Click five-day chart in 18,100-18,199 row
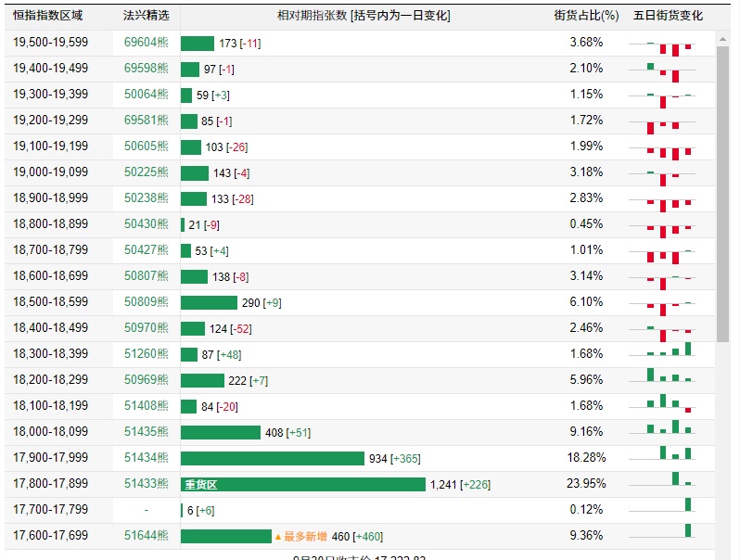This screenshot has width=740, height=560. (662, 404)
